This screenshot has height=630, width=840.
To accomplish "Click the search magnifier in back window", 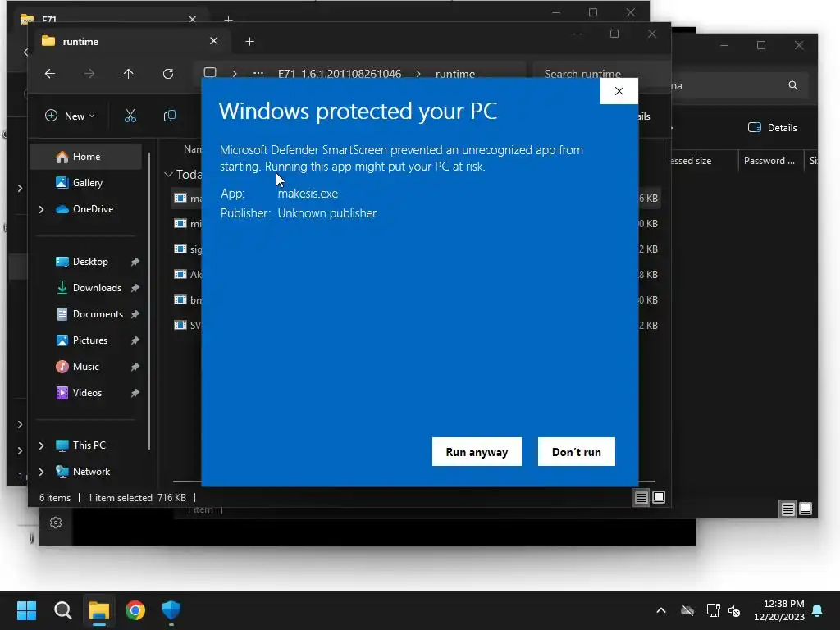I will (793, 85).
